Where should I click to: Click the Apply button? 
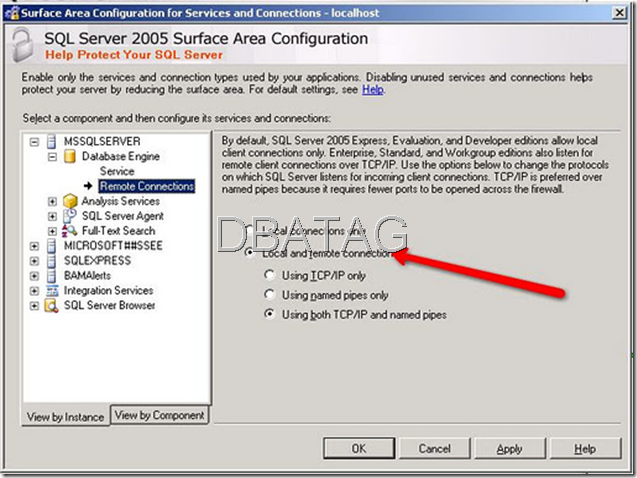[509, 448]
